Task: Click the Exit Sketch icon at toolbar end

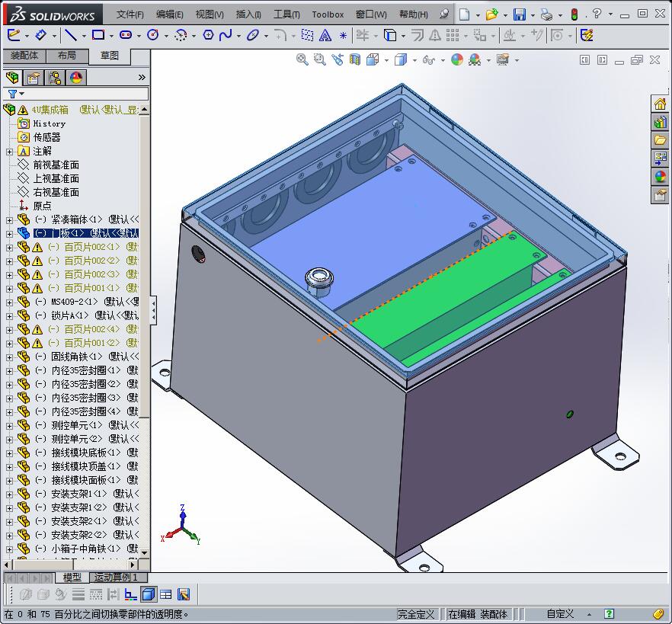Action: pyautogui.click(x=587, y=35)
